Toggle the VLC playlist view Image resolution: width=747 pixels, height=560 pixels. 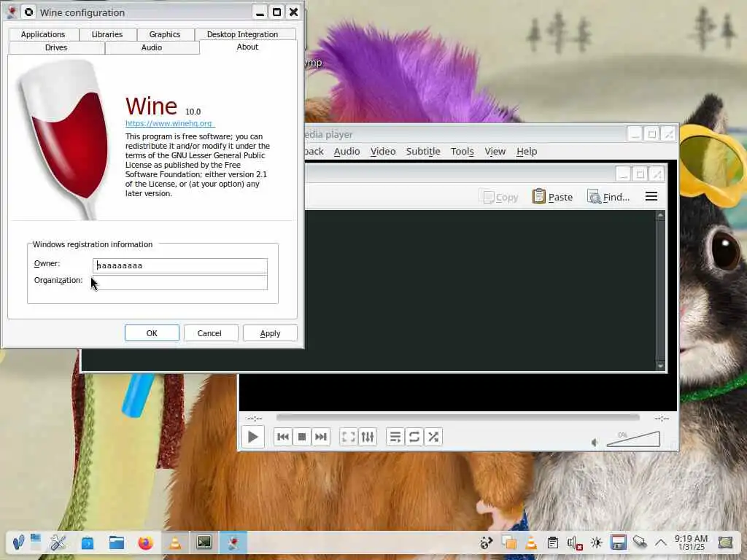[x=395, y=437]
